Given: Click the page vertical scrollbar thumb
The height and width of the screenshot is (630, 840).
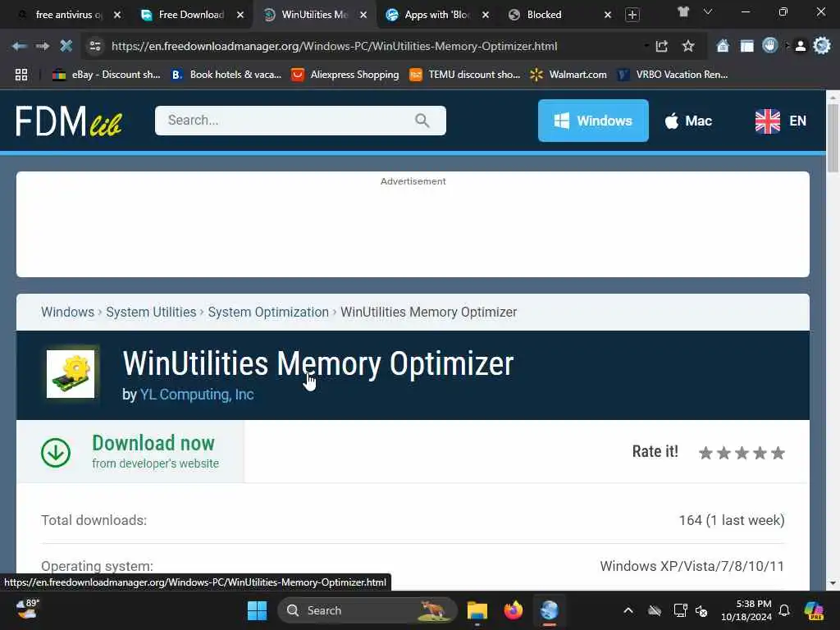Looking at the screenshot, I should point(833,138).
